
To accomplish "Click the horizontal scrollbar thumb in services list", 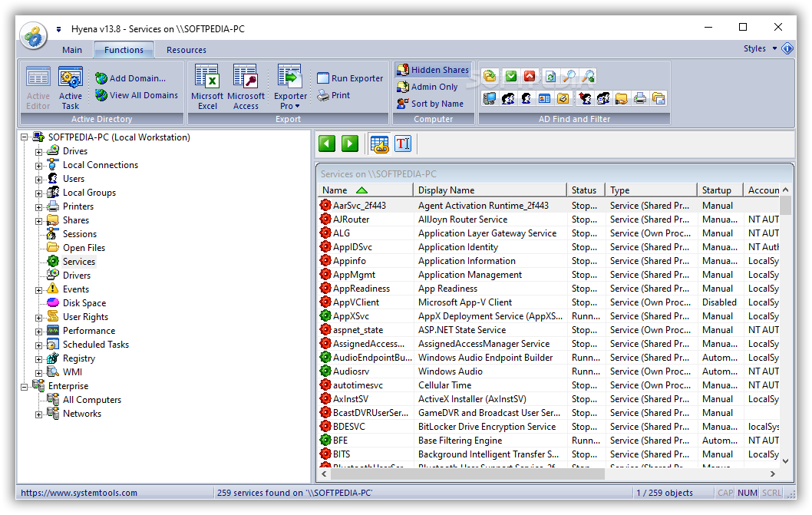I will (467, 474).
